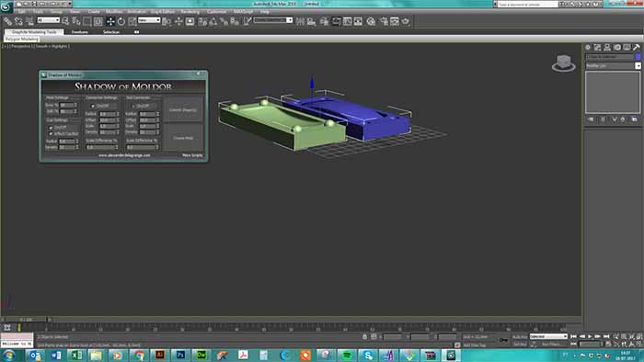Open the Rendering menu
The height and width of the screenshot is (362, 644).
point(190,11)
